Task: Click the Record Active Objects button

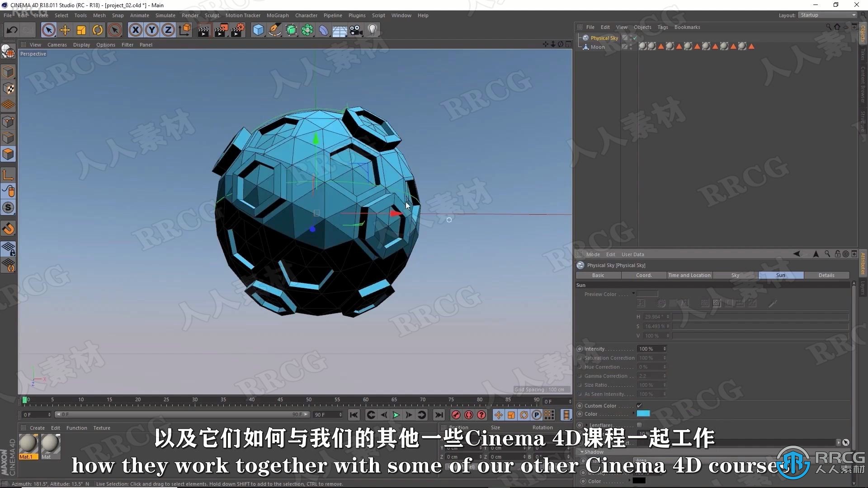Action: [456, 415]
